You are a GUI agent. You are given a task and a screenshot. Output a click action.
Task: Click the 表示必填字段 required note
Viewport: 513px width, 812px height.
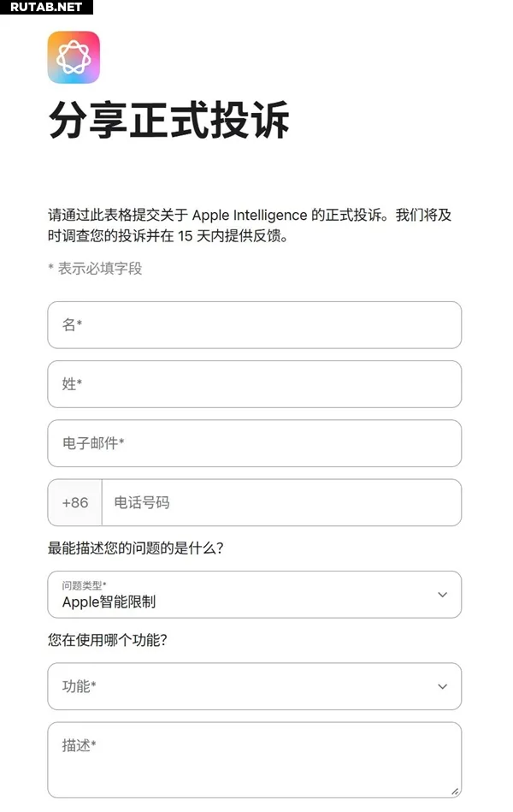click(95, 269)
